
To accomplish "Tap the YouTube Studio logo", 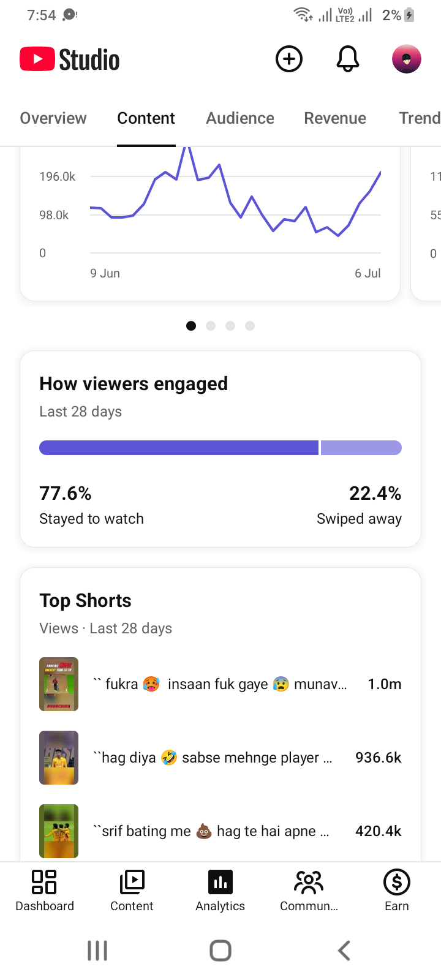I will (70, 59).
